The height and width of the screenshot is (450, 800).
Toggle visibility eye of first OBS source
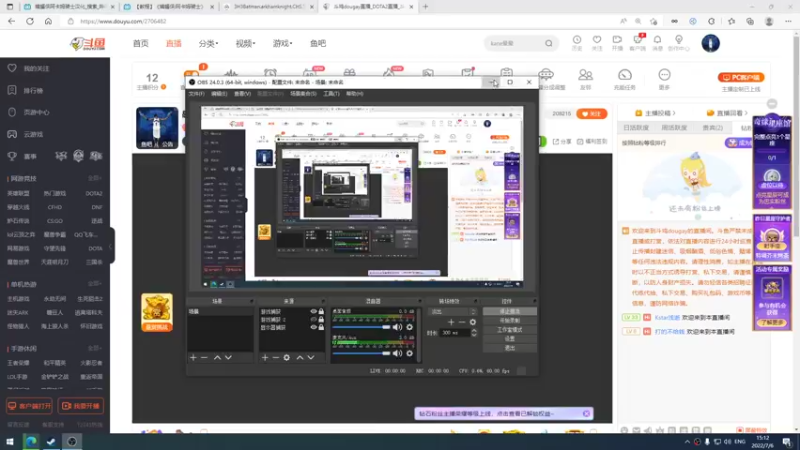pos(313,311)
